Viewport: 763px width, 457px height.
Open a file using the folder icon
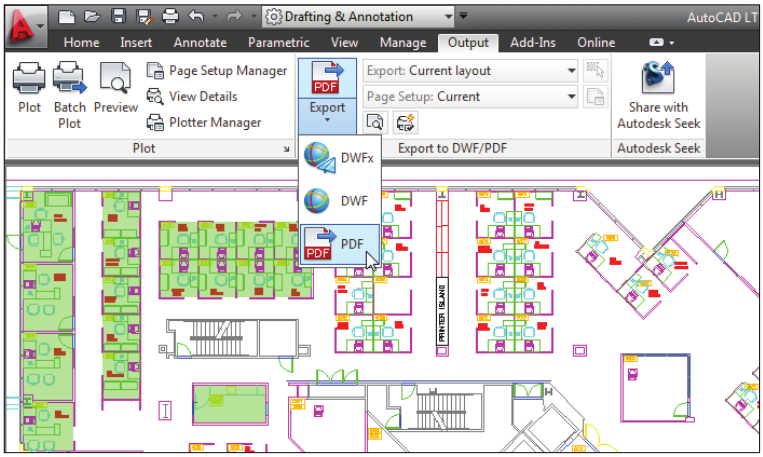pos(92,17)
